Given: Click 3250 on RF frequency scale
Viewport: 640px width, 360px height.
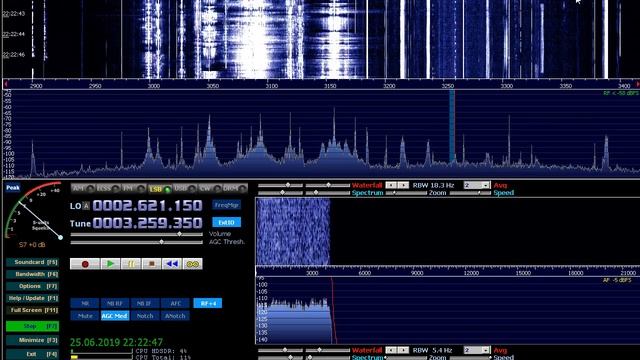Looking at the screenshot, I should (x=448, y=86).
